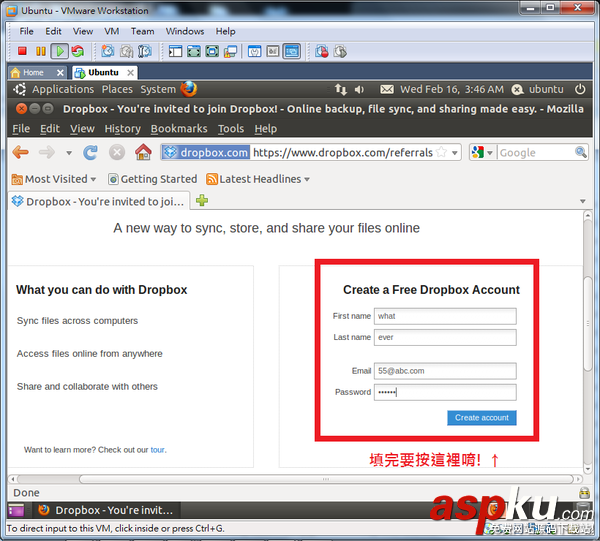
Task: Select the Dropbox browser tab
Action: (99, 201)
